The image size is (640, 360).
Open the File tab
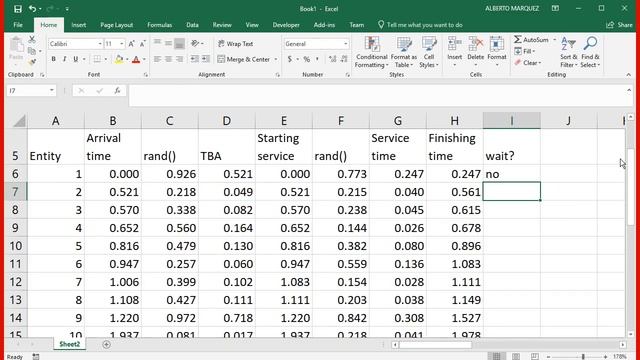[x=18, y=25]
